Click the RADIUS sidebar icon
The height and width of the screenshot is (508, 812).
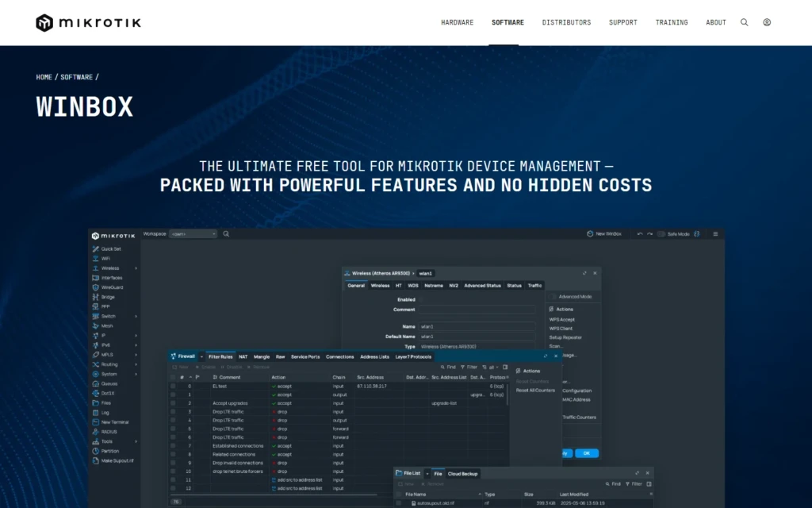pos(95,432)
